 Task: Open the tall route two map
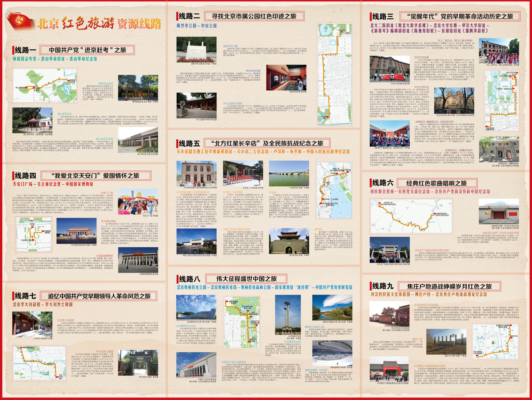tap(335, 74)
